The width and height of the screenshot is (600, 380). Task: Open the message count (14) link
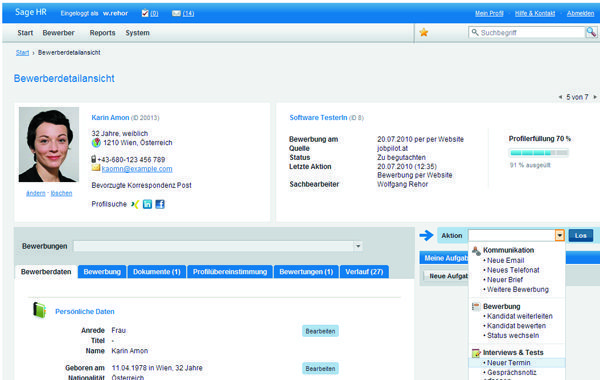coord(188,13)
